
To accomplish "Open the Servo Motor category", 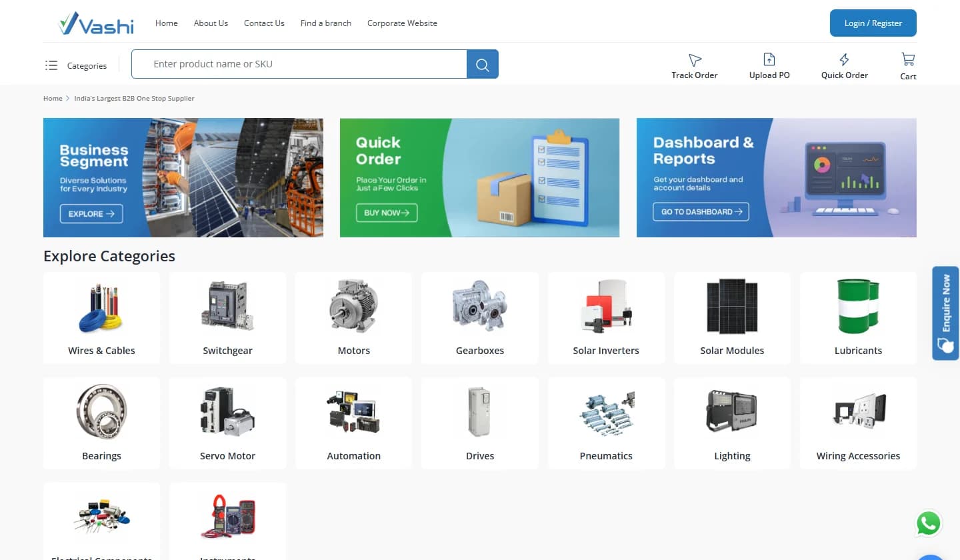I will point(228,423).
